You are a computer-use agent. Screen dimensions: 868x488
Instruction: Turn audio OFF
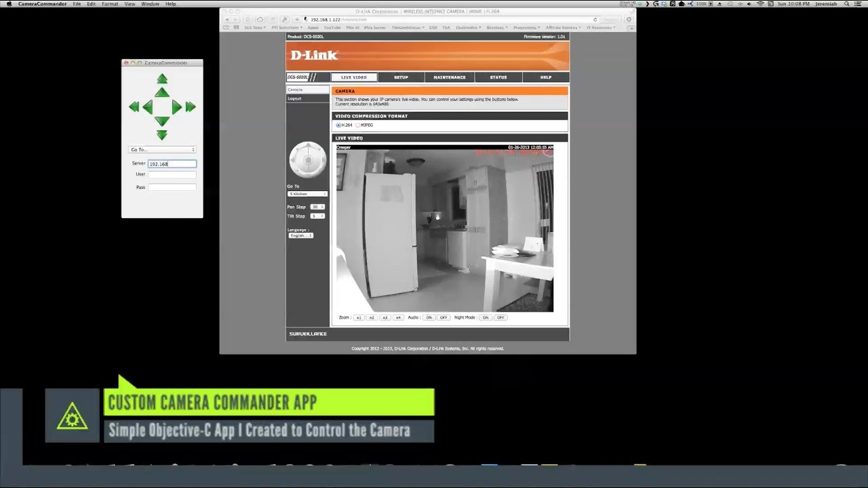pyautogui.click(x=443, y=317)
